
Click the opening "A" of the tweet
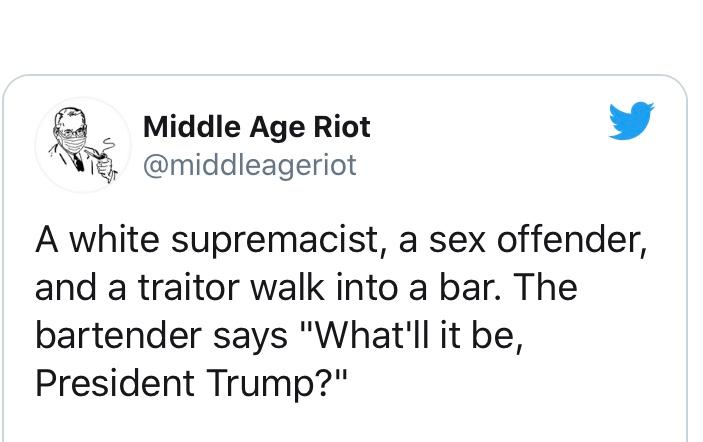click(47, 240)
